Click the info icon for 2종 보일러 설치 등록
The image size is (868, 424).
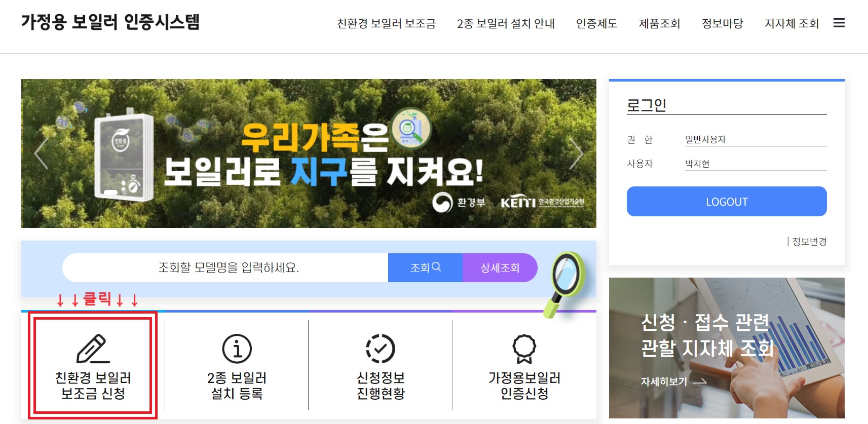pyautogui.click(x=237, y=349)
